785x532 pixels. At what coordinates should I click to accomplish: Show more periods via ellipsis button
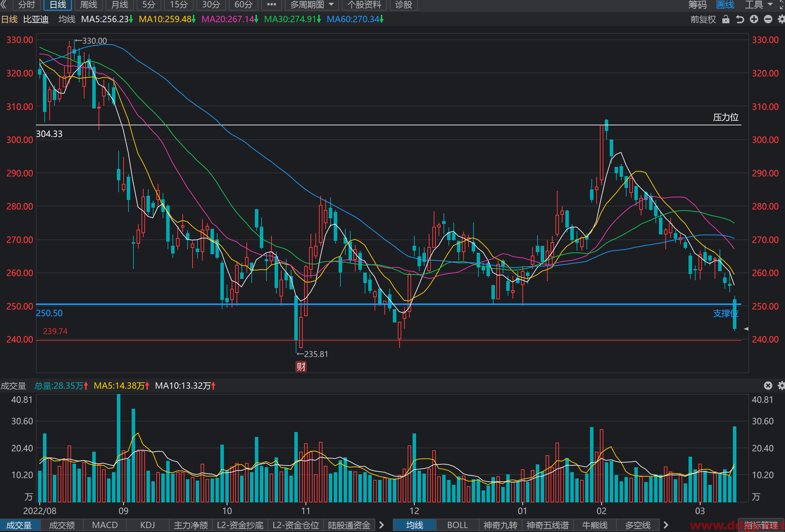tap(271, 5)
